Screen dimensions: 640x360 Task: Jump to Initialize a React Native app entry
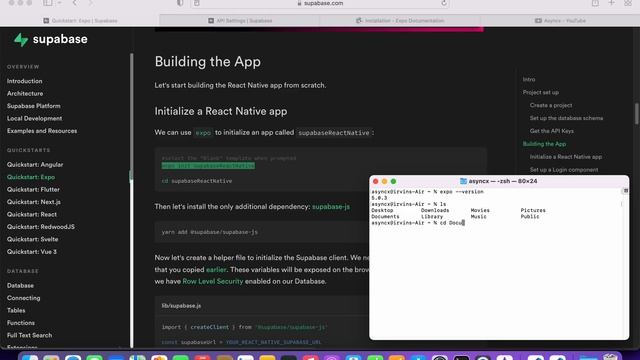pyautogui.click(x=565, y=157)
